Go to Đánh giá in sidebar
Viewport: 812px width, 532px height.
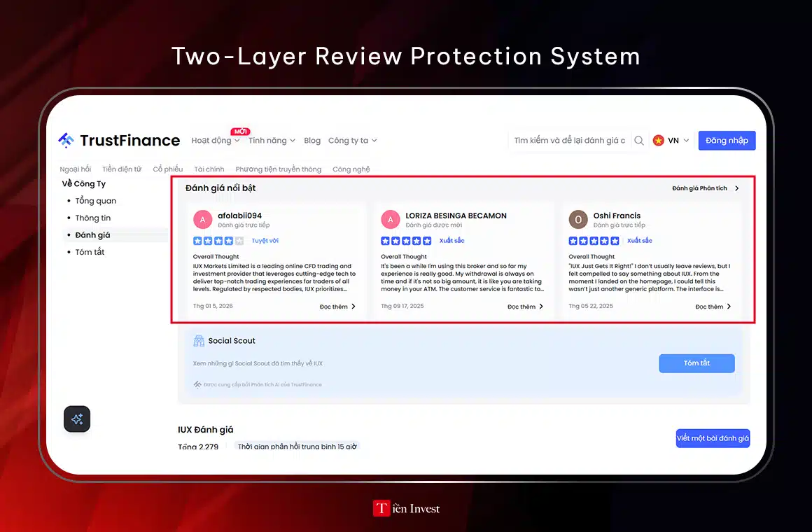[x=92, y=234]
